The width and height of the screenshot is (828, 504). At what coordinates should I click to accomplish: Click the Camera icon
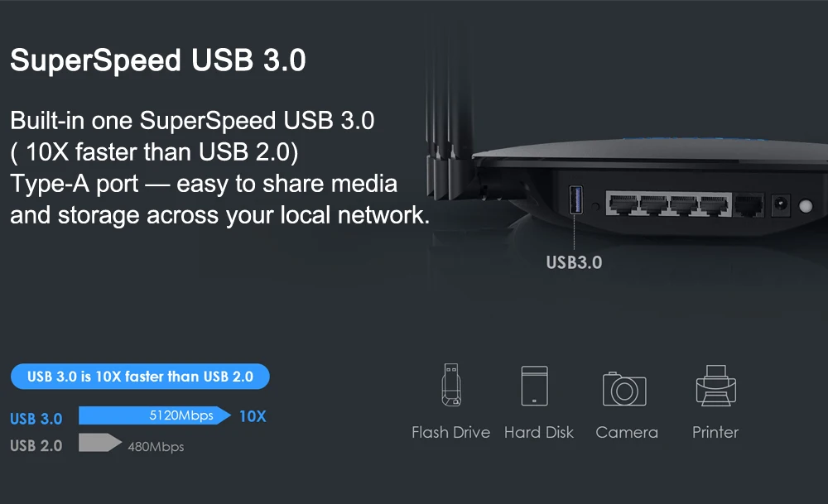[624, 389]
